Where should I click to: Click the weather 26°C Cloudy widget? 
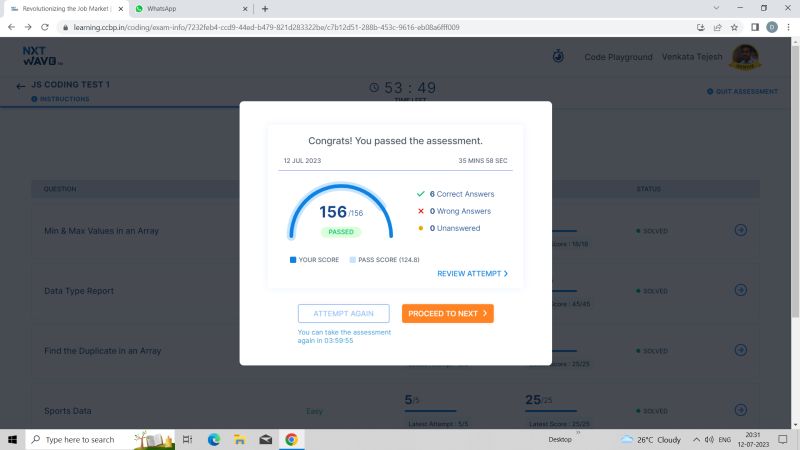click(x=651, y=439)
